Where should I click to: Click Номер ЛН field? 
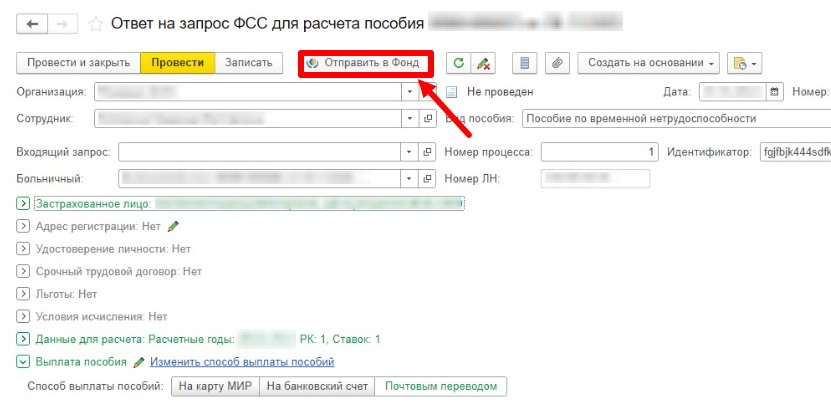[595, 179]
